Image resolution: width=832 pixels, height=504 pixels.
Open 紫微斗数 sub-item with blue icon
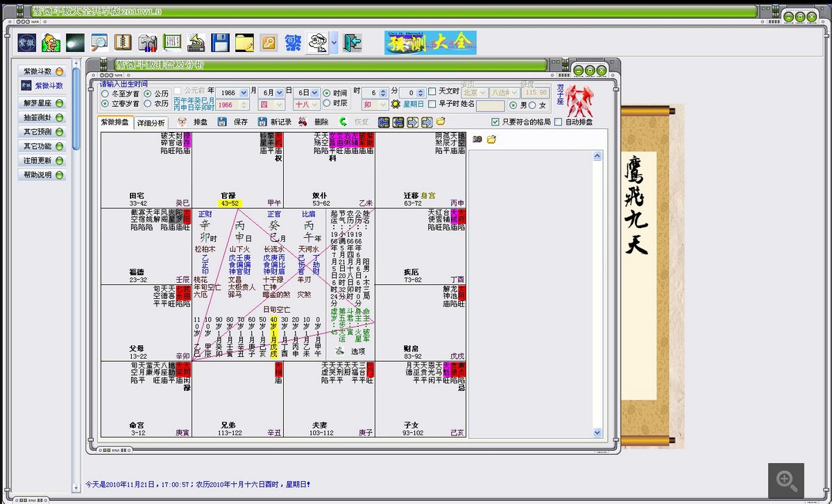(x=42, y=85)
